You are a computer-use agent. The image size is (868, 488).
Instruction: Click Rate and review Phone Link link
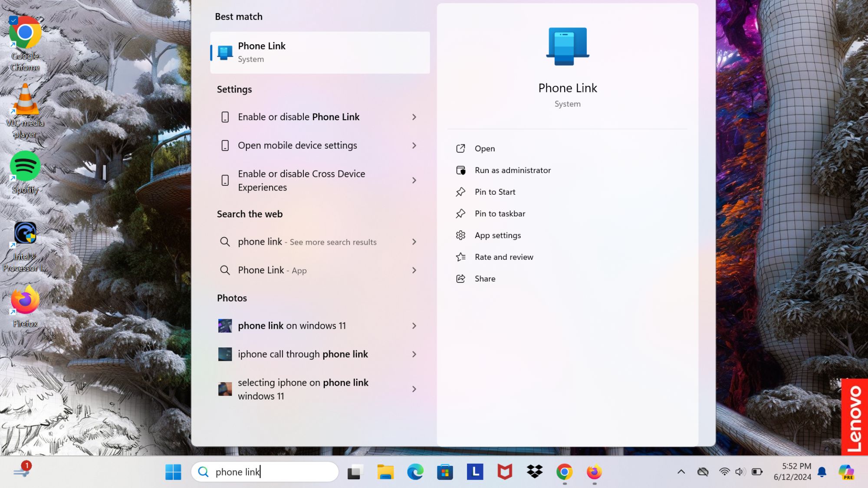(x=503, y=256)
